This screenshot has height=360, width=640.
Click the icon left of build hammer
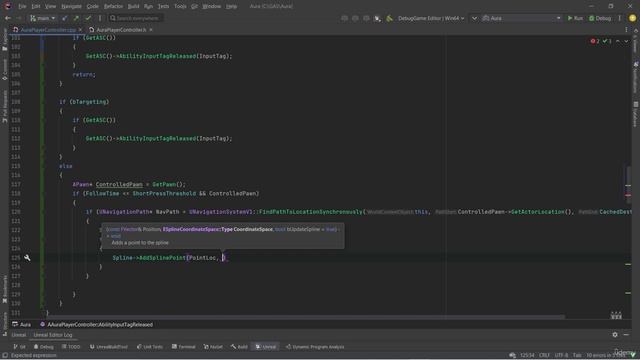(378, 18)
